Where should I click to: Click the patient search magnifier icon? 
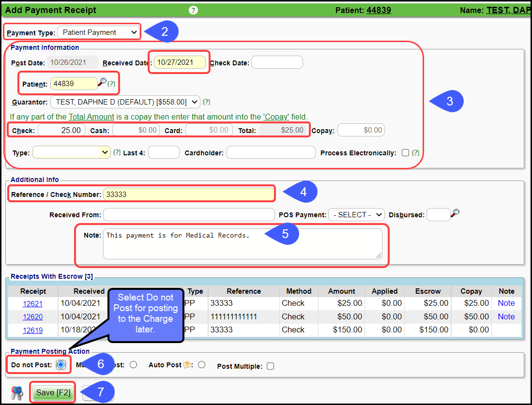point(102,82)
